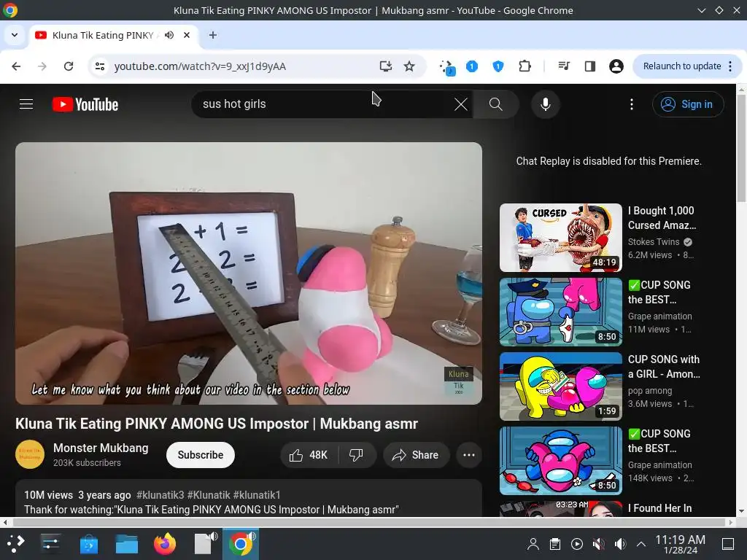
Task: Open more actions menu beside Share
Action: click(x=469, y=455)
